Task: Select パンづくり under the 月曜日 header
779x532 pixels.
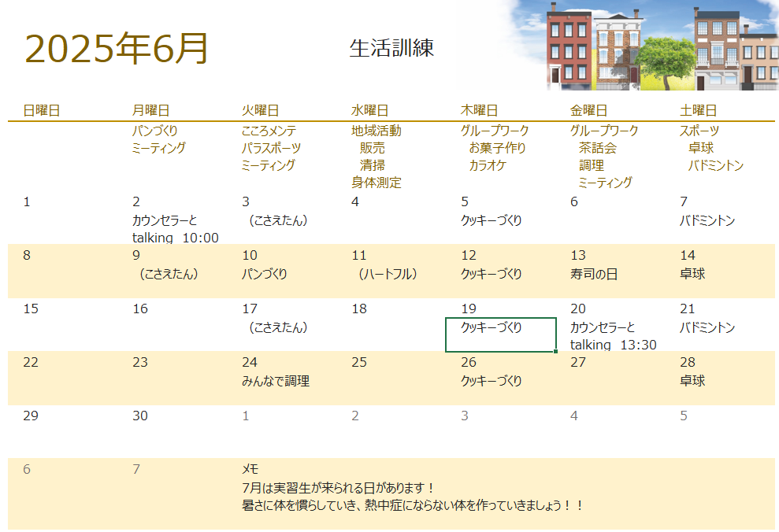Action: coord(155,131)
